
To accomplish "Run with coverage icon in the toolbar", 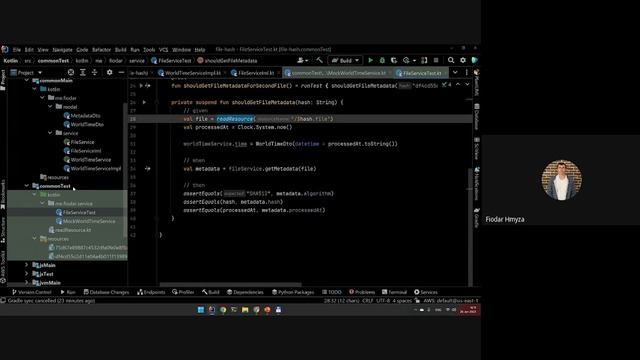I will click(394, 60).
